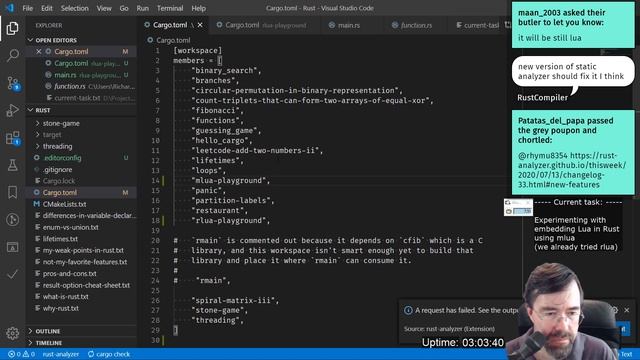The image size is (640, 360).
Task: Open the Go menu
Action: (124, 8)
